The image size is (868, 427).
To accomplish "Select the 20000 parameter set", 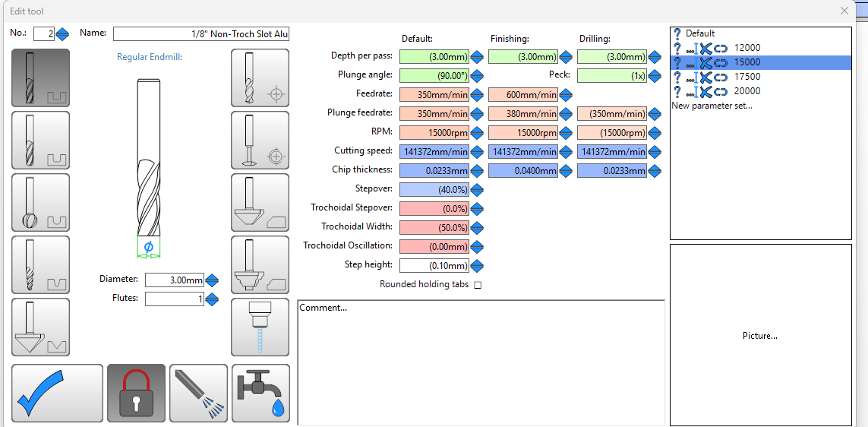I will click(x=746, y=91).
